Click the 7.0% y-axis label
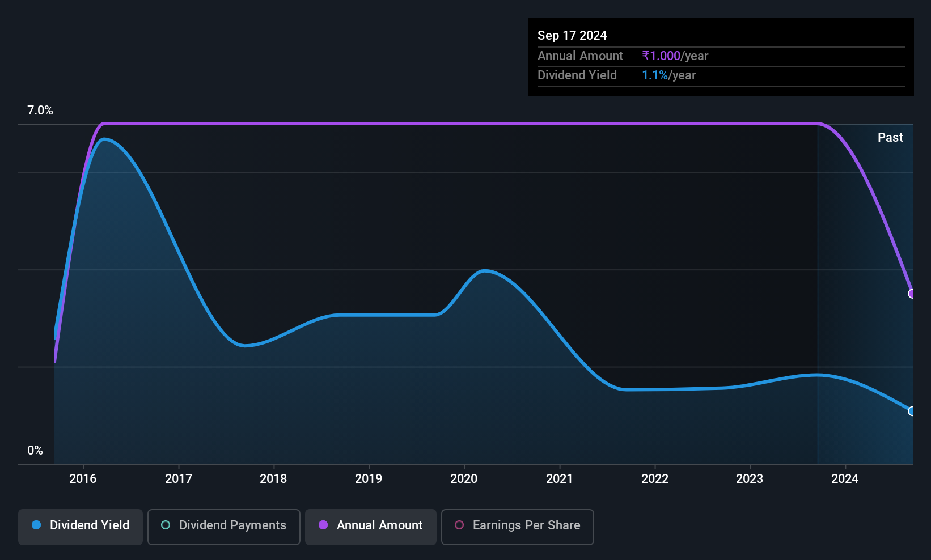The height and width of the screenshot is (560, 931). click(x=40, y=111)
